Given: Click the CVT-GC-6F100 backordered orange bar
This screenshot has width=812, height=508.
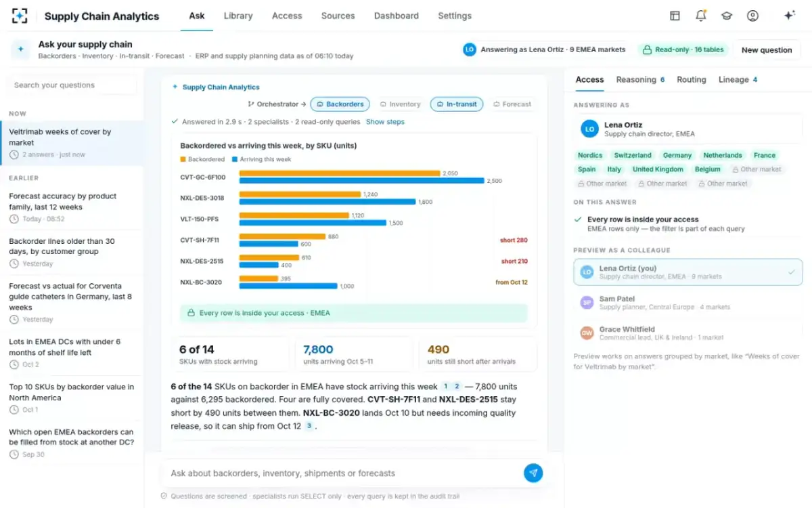Looking at the screenshot, I should [x=340, y=173].
